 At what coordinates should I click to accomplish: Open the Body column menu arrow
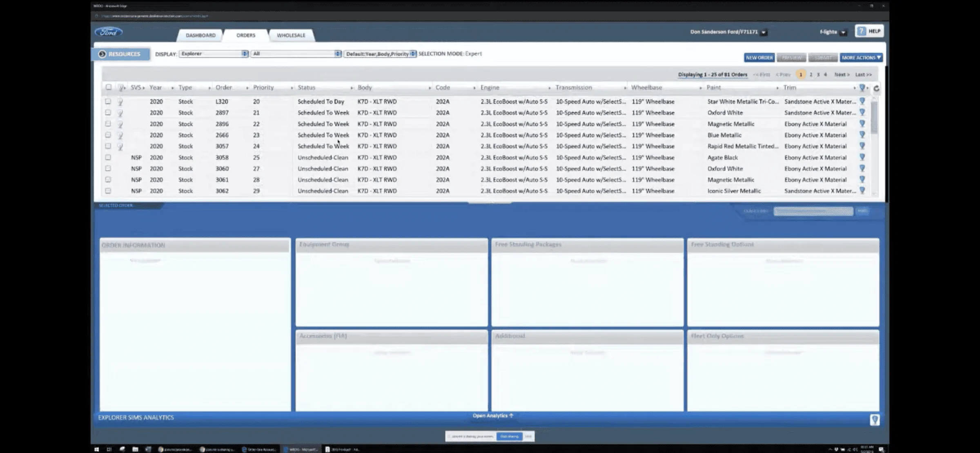(x=430, y=88)
